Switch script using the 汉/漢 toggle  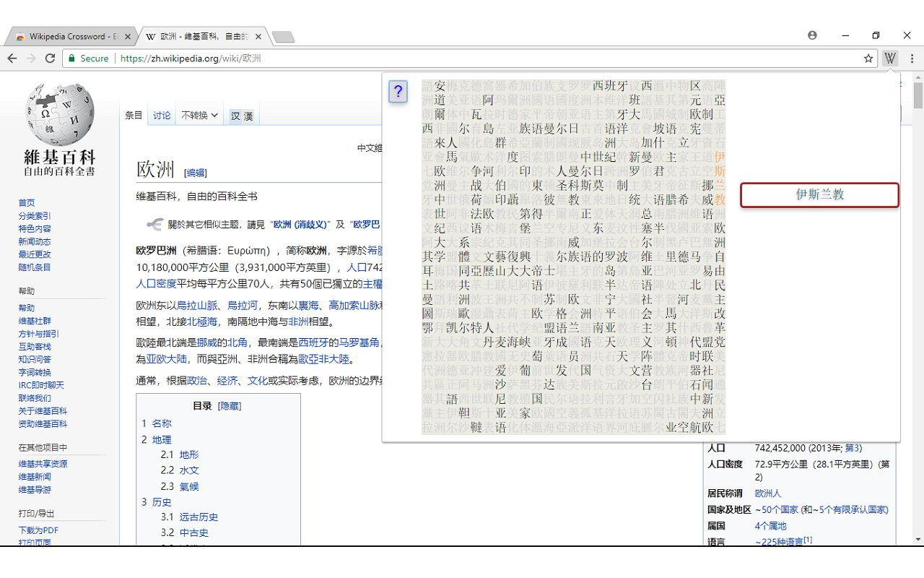[242, 116]
